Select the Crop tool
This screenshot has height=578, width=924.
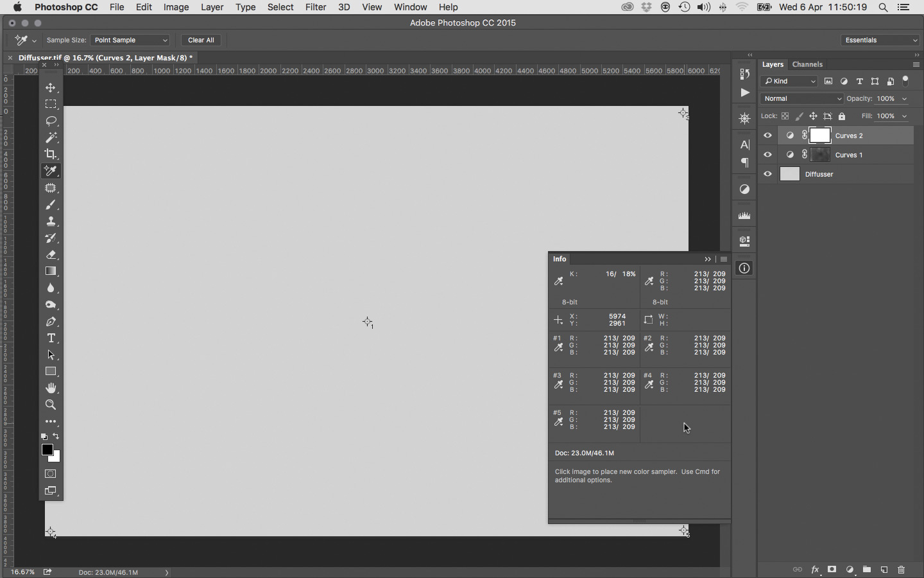[51, 154]
